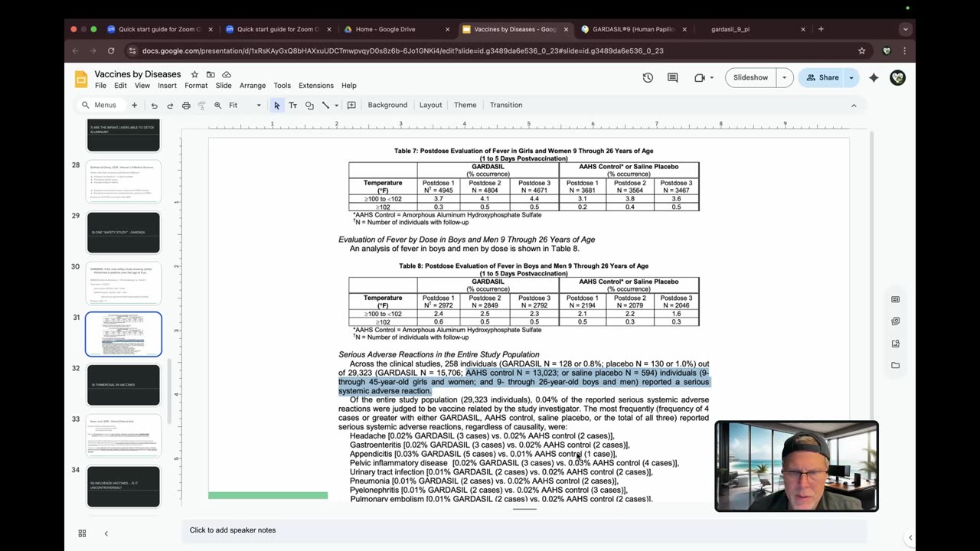Open the Extensions menu
The height and width of the screenshot is (551, 980).
pyautogui.click(x=316, y=86)
